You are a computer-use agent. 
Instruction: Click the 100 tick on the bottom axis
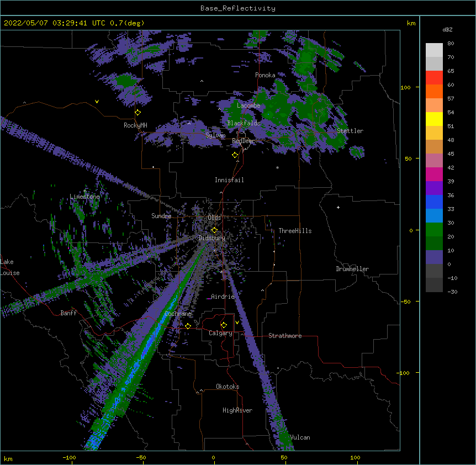tap(355, 457)
